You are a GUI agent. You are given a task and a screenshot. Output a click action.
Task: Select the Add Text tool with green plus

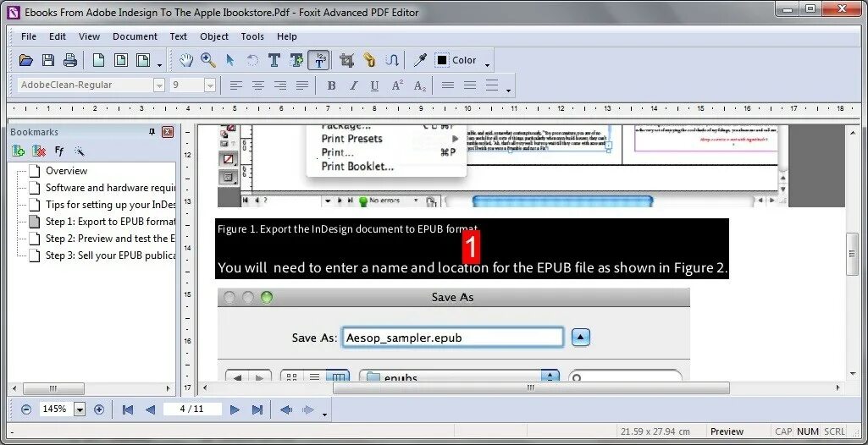[x=296, y=60]
